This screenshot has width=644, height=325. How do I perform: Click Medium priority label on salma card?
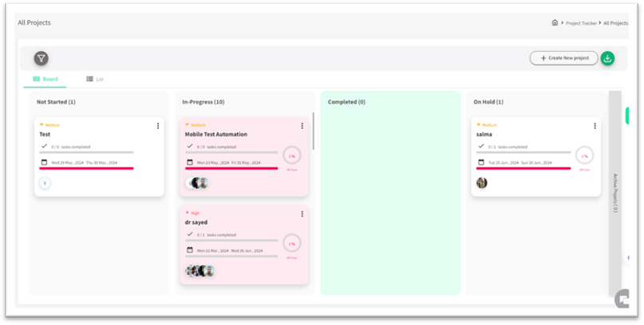pos(487,125)
